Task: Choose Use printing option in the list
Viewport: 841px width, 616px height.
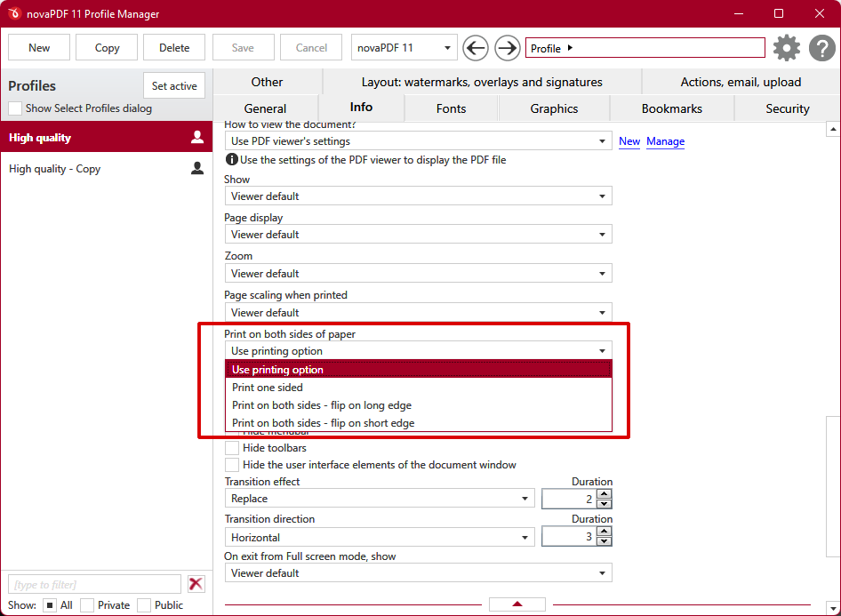Action: coord(419,370)
